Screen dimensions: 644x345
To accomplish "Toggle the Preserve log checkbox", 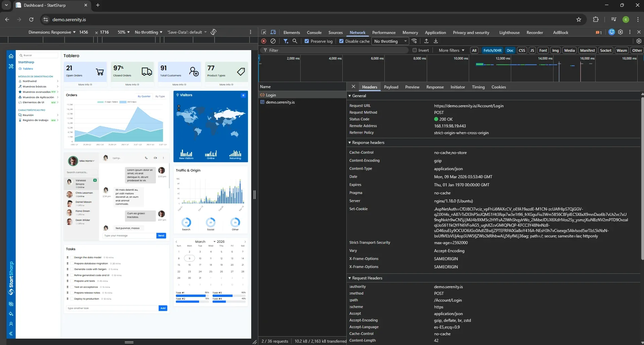I will pos(307,41).
